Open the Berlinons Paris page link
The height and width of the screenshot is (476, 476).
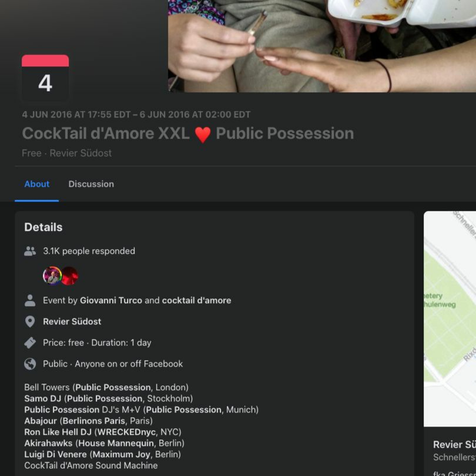pos(94,421)
